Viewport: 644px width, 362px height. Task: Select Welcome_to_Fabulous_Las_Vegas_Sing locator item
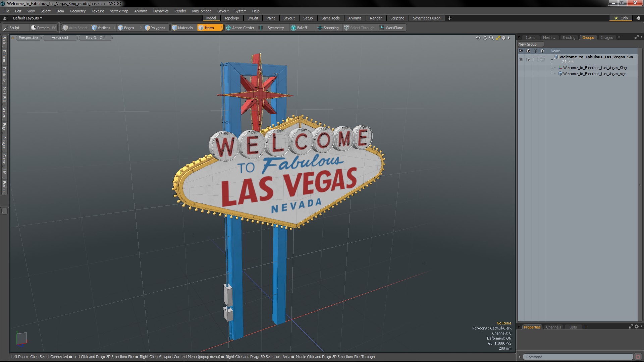click(595, 68)
